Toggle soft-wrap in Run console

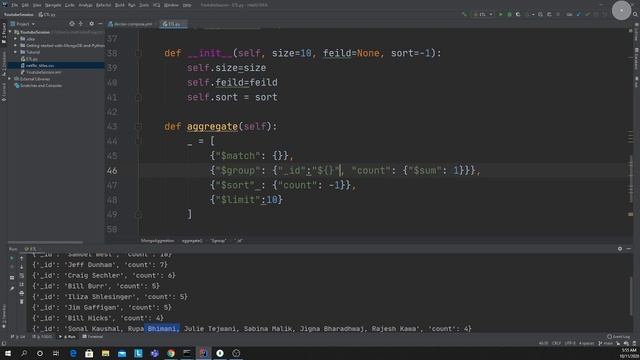[22, 276]
